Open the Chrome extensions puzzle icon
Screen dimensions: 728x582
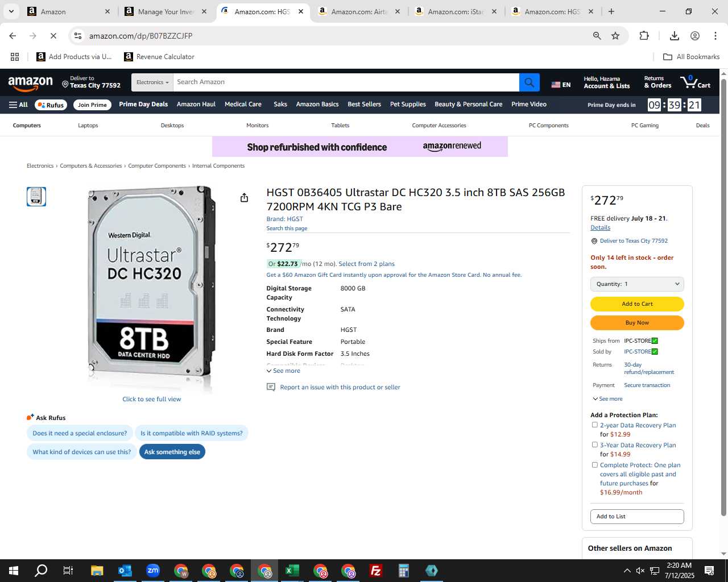pyautogui.click(x=644, y=36)
